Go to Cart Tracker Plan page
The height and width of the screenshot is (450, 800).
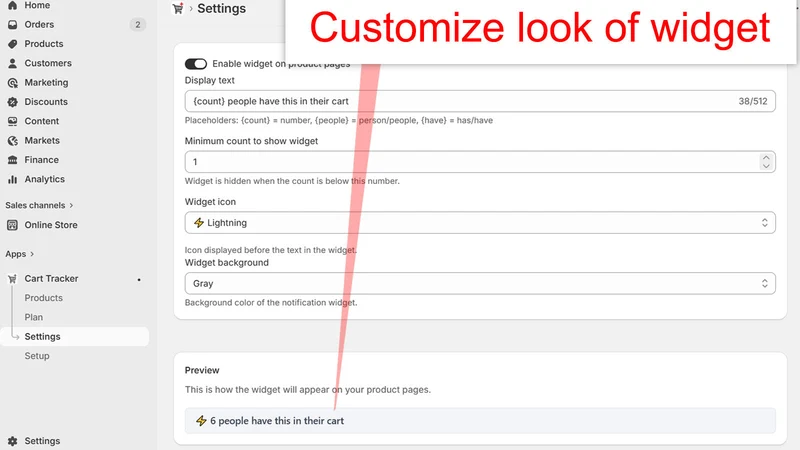(34, 317)
